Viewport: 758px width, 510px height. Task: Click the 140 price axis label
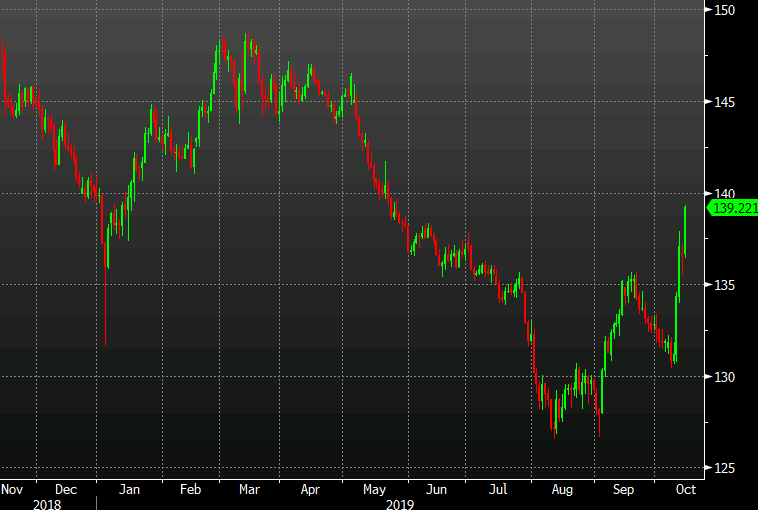pyautogui.click(x=725, y=194)
